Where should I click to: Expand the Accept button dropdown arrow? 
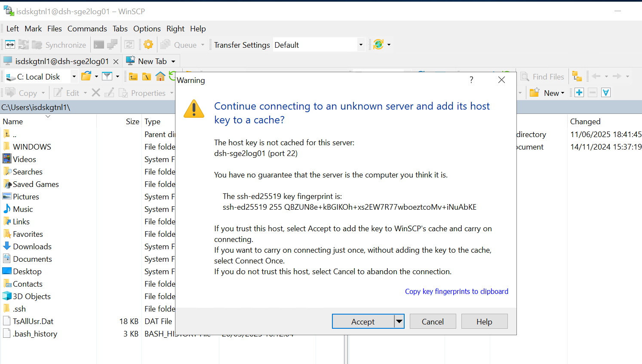399,321
